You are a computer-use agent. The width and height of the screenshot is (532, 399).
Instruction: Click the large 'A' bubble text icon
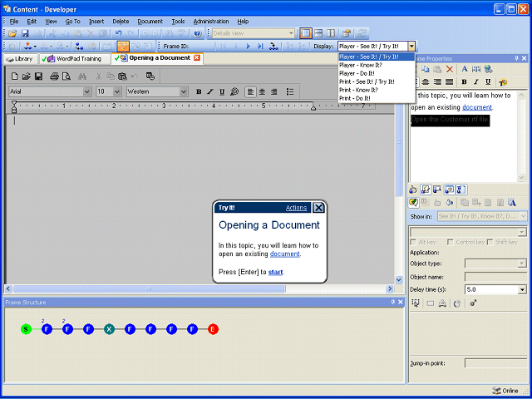tap(512, 203)
